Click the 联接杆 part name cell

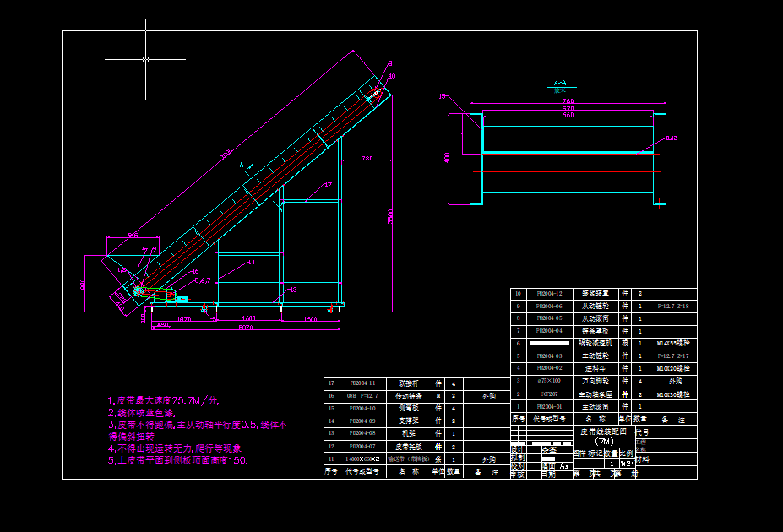[409, 383]
